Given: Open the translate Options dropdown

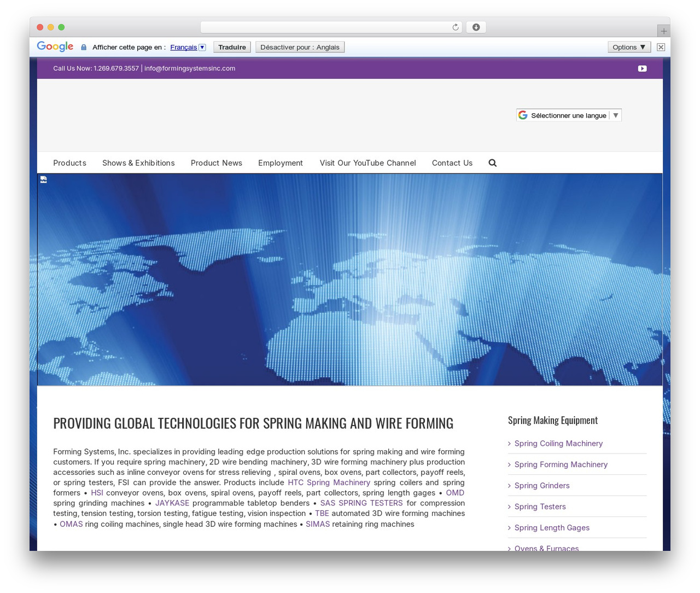Looking at the screenshot, I should coord(629,47).
